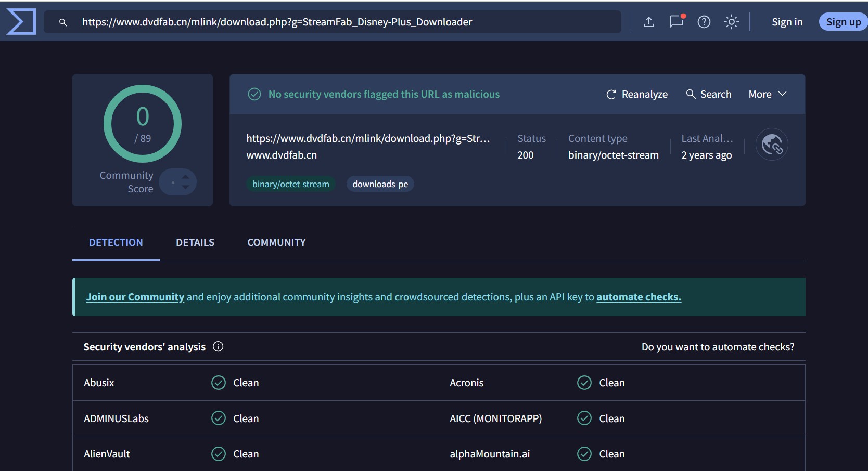Click the Abusix vendor name
The height and width of the screenshot is (471, 868).
[99, 383]
